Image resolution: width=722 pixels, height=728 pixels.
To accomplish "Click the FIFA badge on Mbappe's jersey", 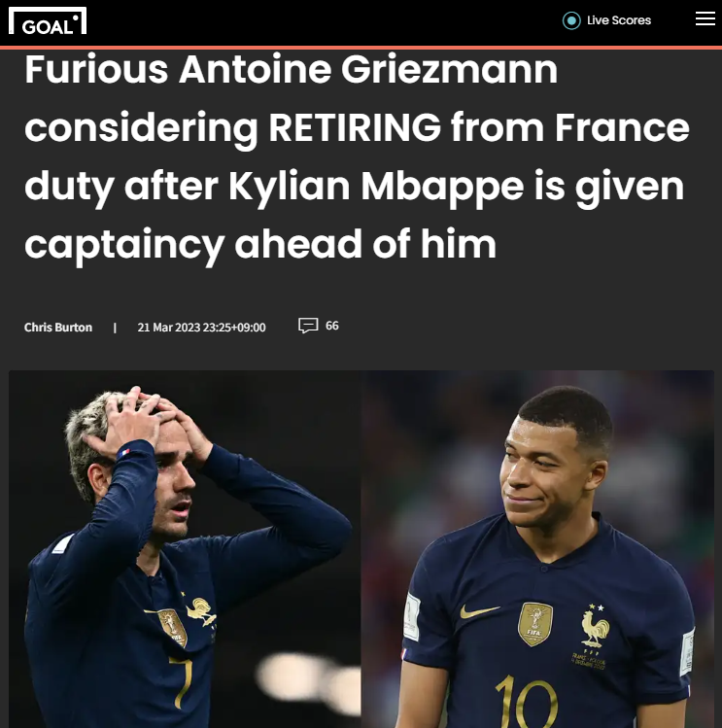I will point(534,624).
